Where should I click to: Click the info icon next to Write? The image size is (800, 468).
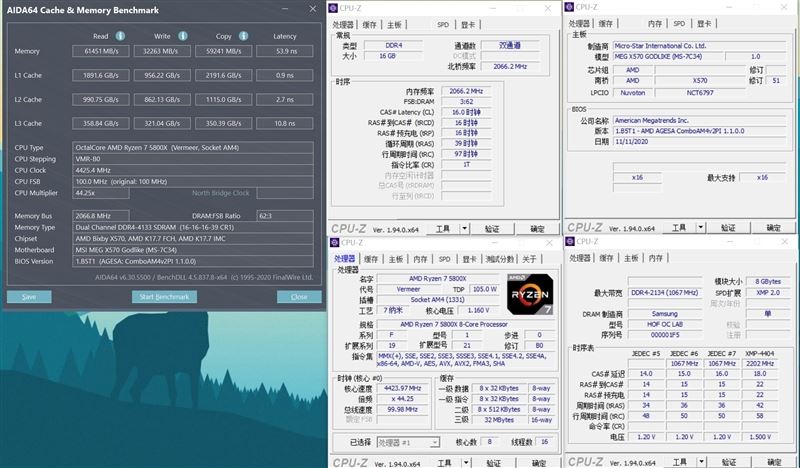183,36
